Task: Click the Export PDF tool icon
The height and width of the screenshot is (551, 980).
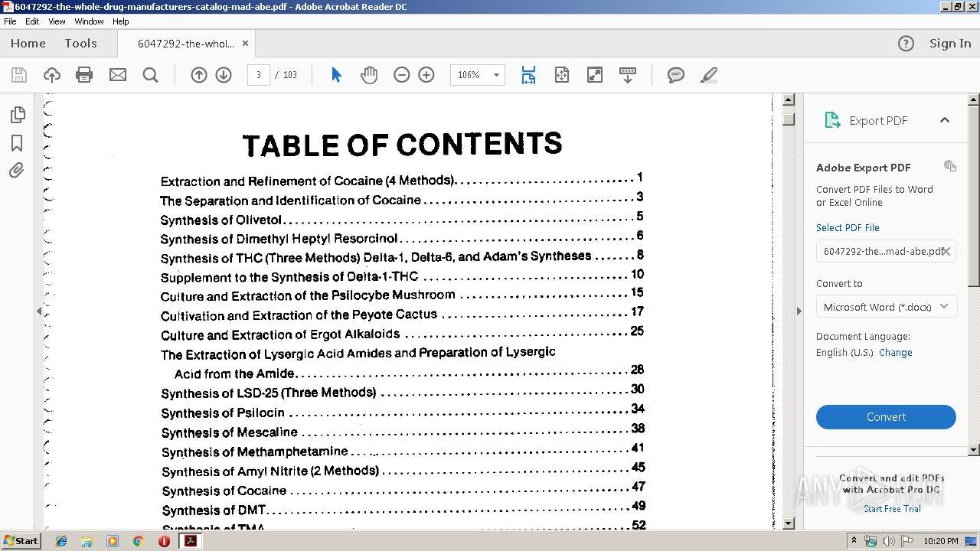Action: tap(832, 120)
